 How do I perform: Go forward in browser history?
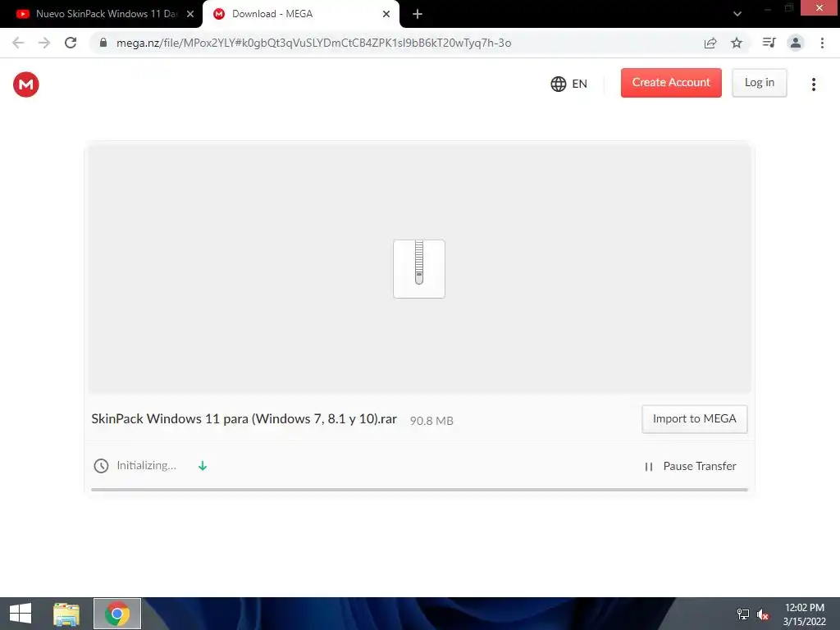point(44,43)
